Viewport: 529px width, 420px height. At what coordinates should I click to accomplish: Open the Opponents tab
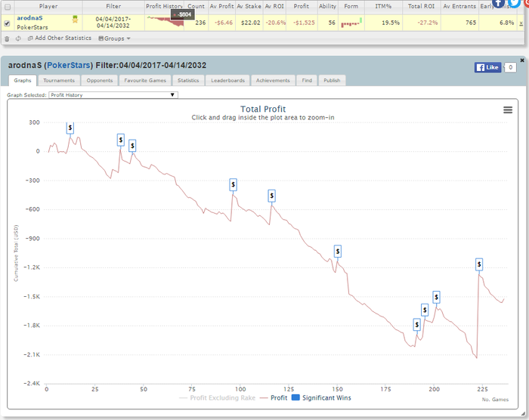100,80
